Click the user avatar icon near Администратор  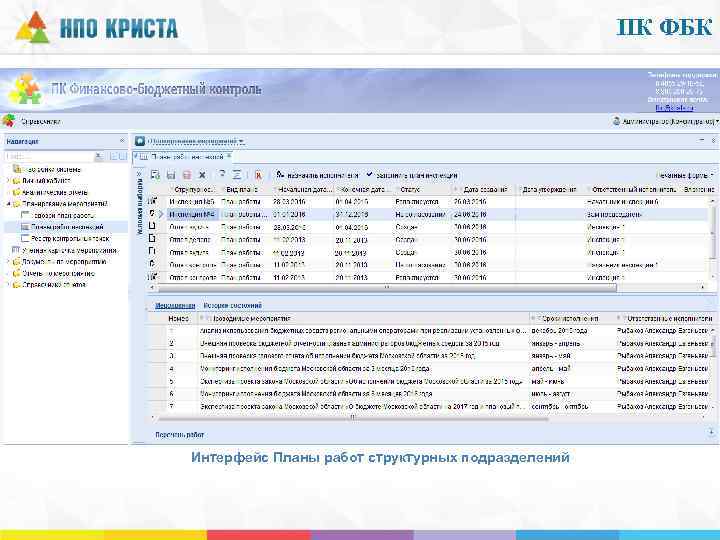617,121
